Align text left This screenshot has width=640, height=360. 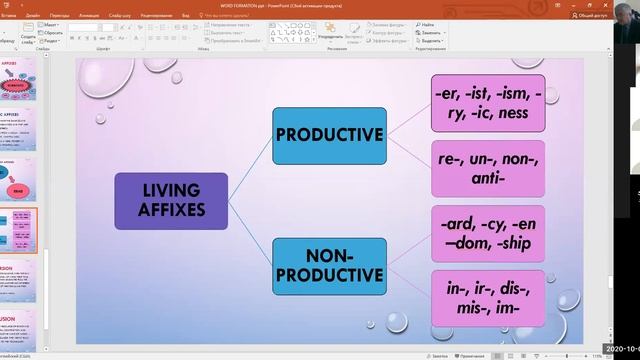coord(151,38)
